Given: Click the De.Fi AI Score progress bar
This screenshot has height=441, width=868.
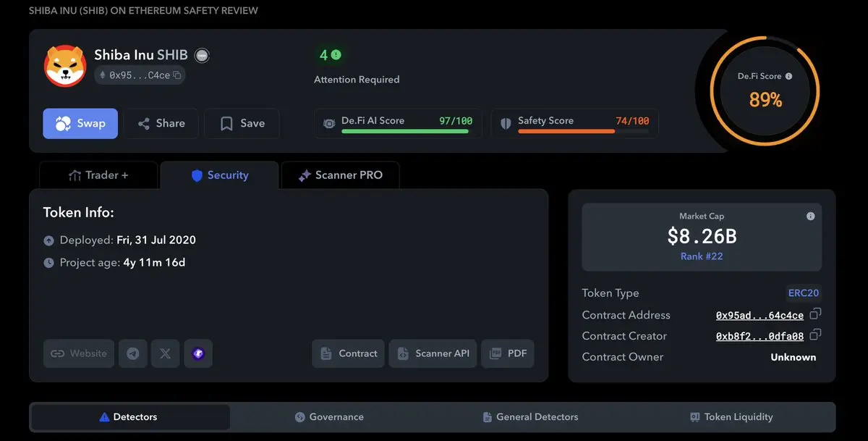Looking at the screenshot, I should pyautogui.click(x=407, y=131).
